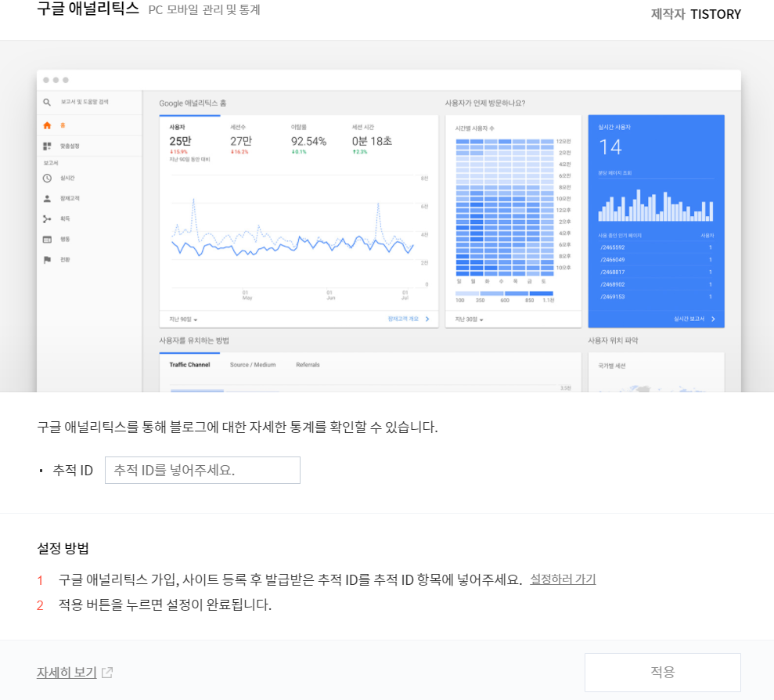Click the 행동 window icon in preview

[x=47, y=240]
